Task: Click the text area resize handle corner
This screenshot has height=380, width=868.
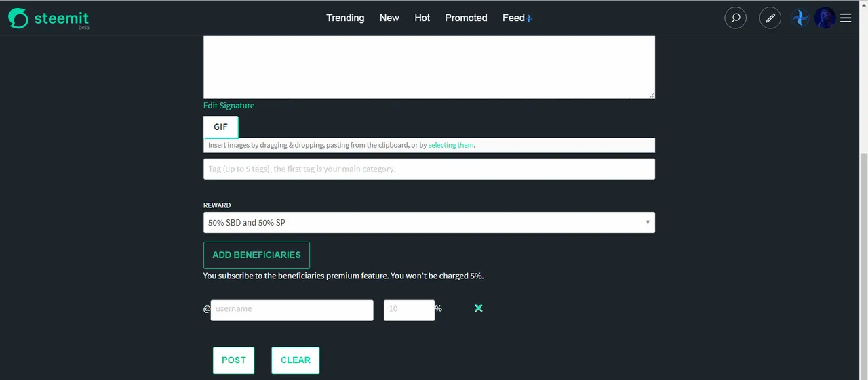Action: click(652, 95)
